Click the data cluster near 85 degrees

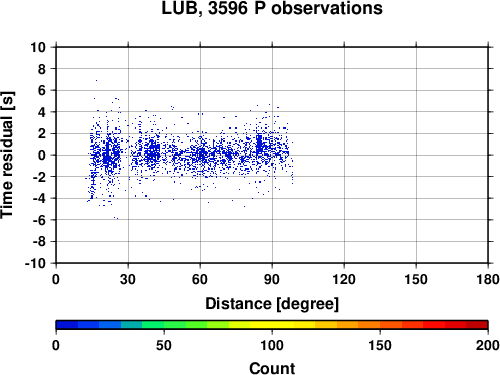point(260,145)
